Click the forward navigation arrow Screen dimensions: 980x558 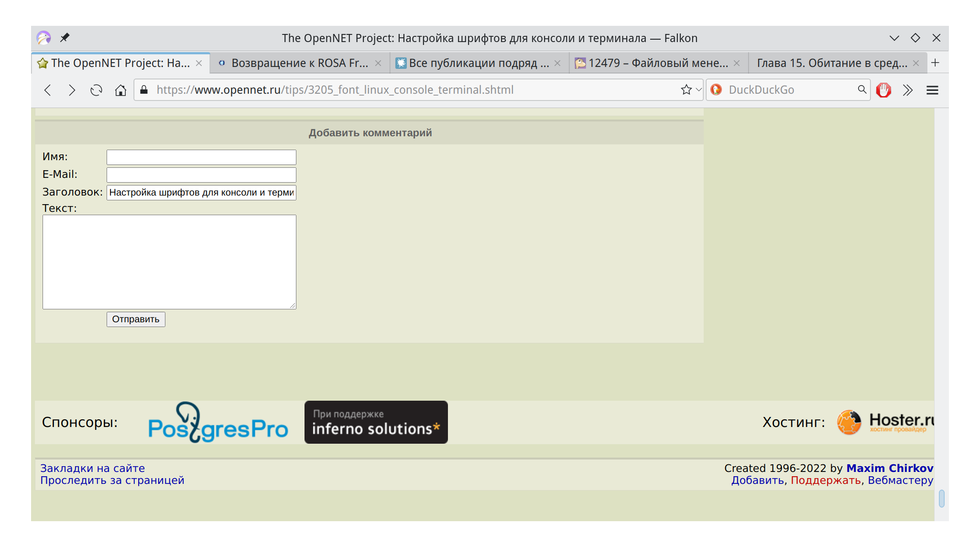coord(72,90)
